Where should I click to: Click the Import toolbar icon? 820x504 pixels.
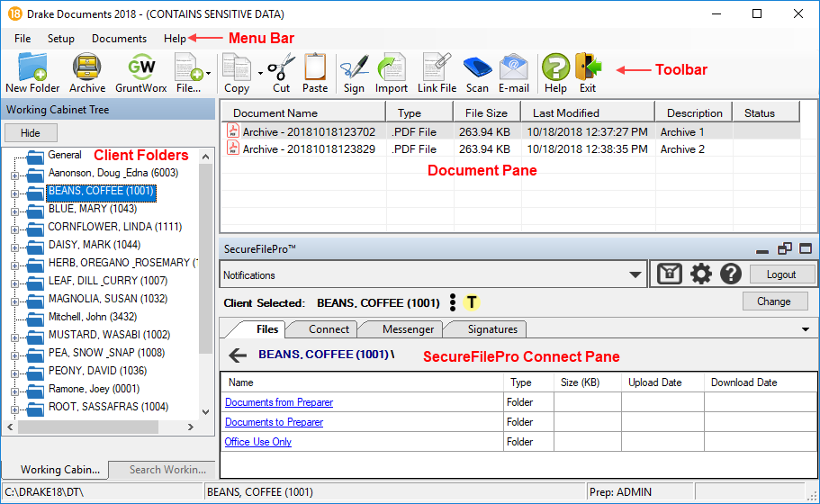(392, 72)
